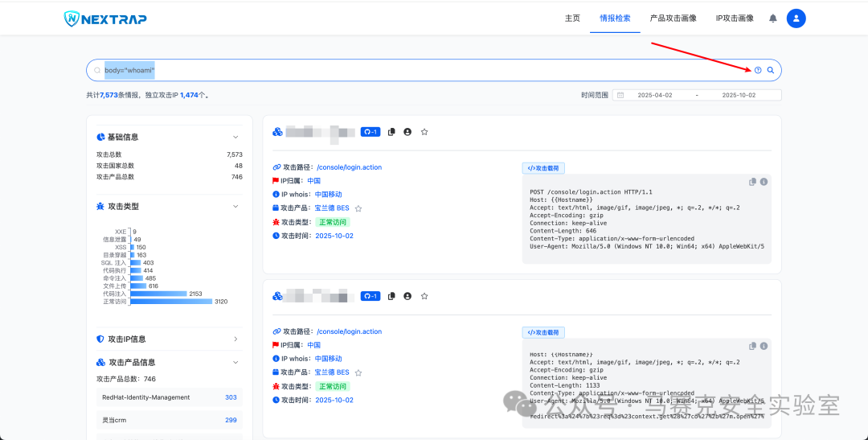
Task: Filter by 灵当crm product
Action: tap(170, 420)
